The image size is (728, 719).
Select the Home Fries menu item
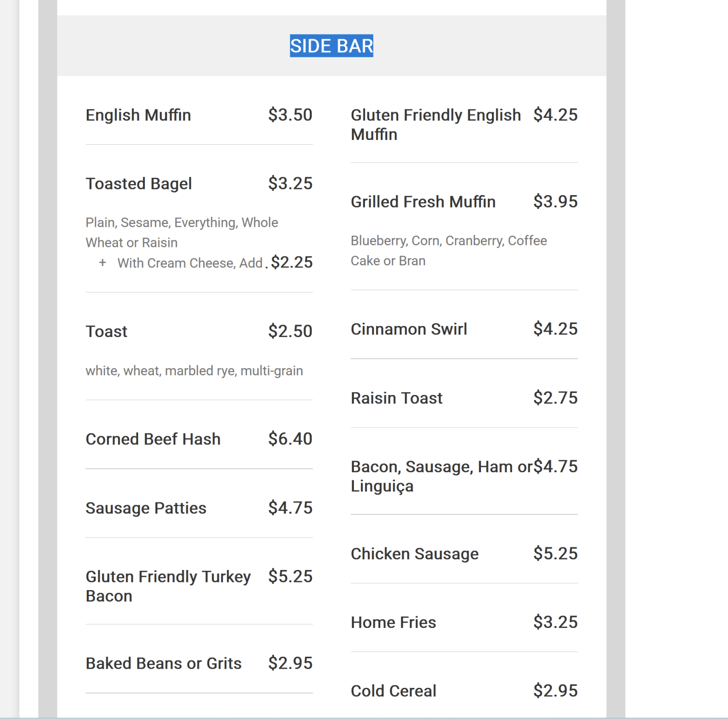tap(393, 622)
